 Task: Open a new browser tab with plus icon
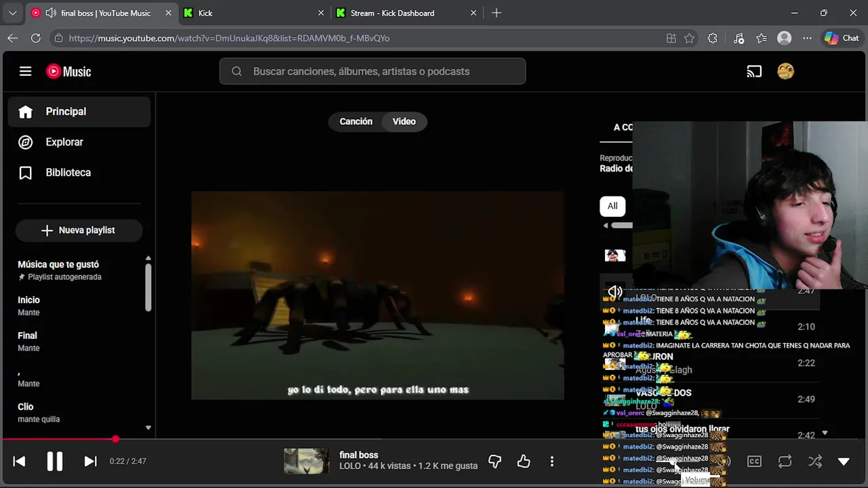[x=496, y=13]
